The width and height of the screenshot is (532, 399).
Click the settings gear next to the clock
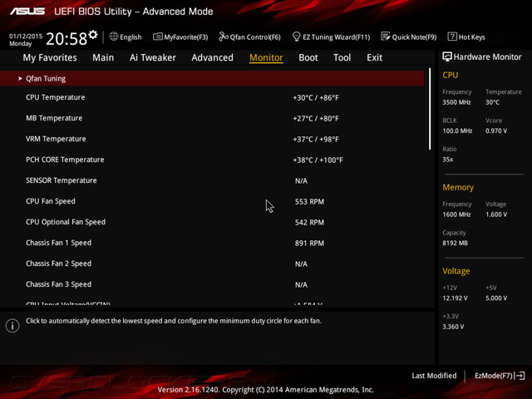[93, 35]
